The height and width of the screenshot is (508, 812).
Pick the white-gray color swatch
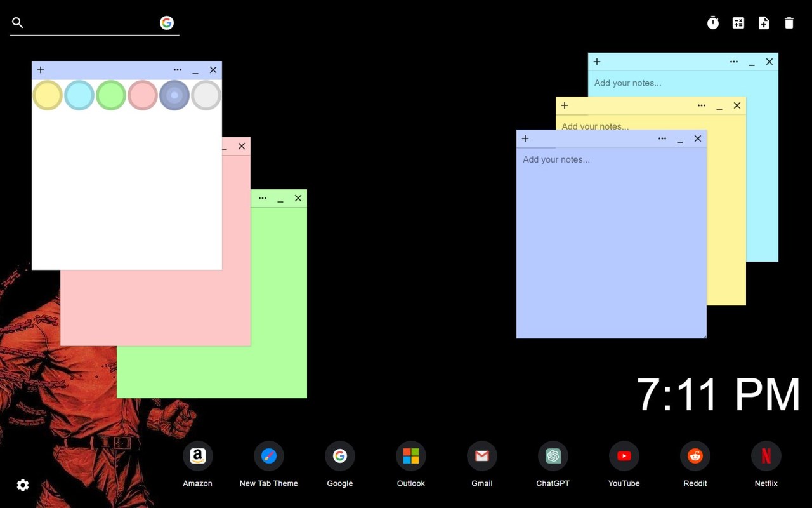pos(206,95)
